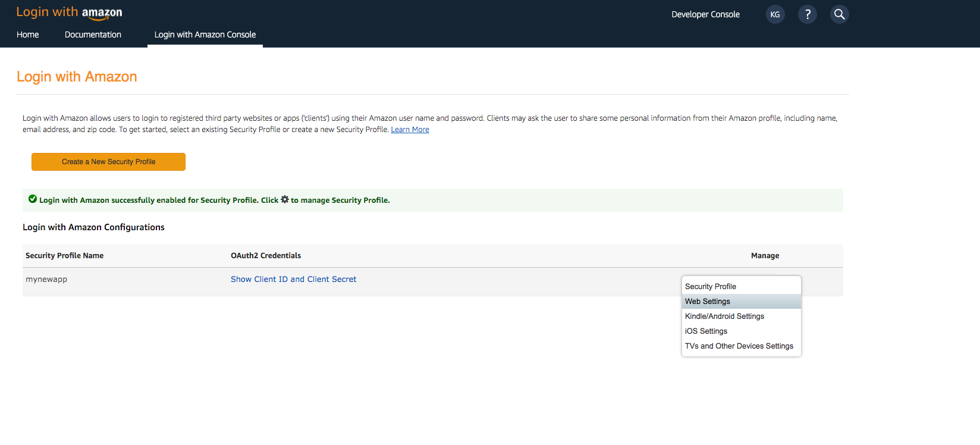Click the Login with Amazon Configurations heading
Viewport: 980px width, 445px height.
tap(93, 227)
